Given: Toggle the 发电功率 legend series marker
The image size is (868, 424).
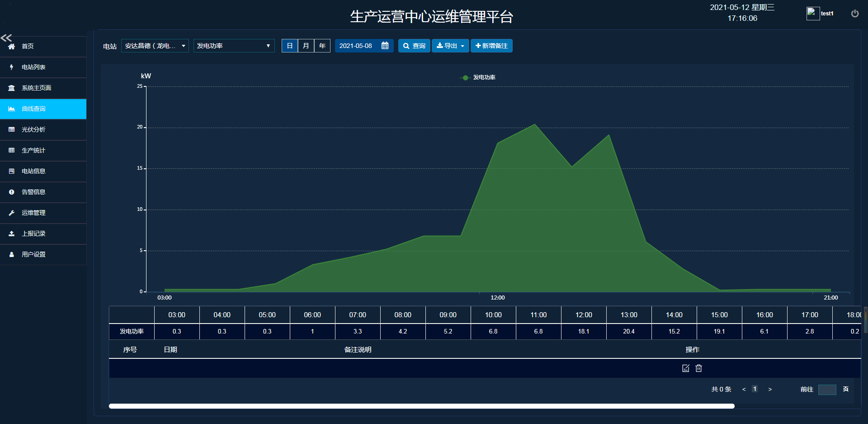Looking at the screenshot, I should tap(465, 78).
